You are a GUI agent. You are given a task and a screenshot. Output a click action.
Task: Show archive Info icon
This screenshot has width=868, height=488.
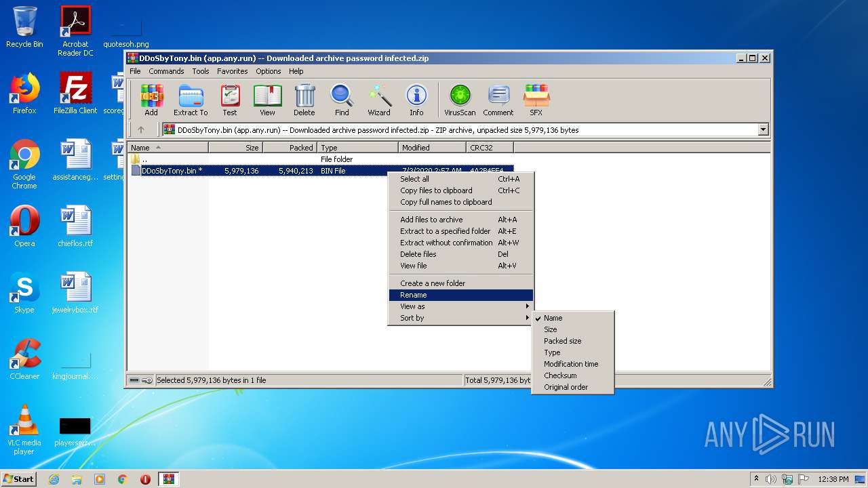(416, 100)
